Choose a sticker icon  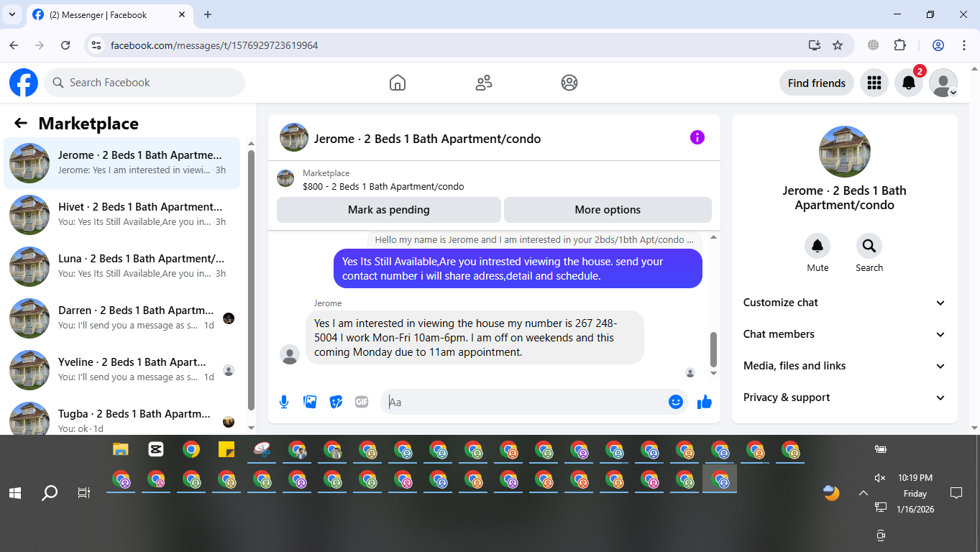pos(336,402)
